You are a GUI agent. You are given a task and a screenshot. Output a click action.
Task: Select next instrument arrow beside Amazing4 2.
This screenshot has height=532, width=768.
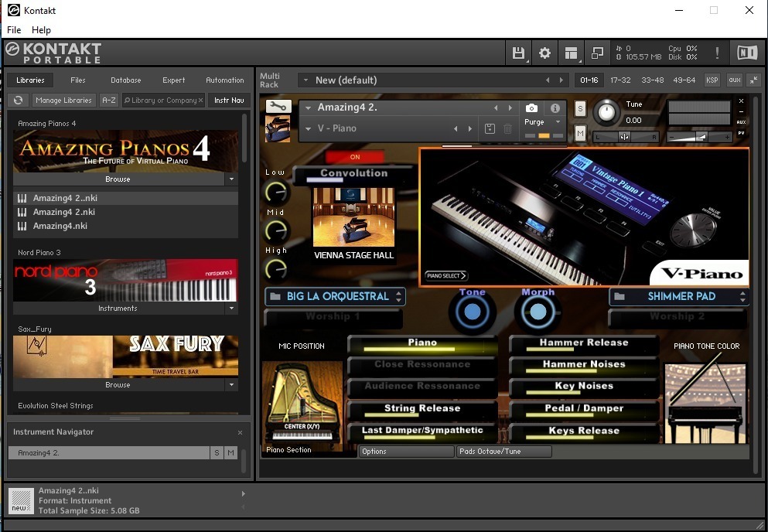tap(510, 107)
